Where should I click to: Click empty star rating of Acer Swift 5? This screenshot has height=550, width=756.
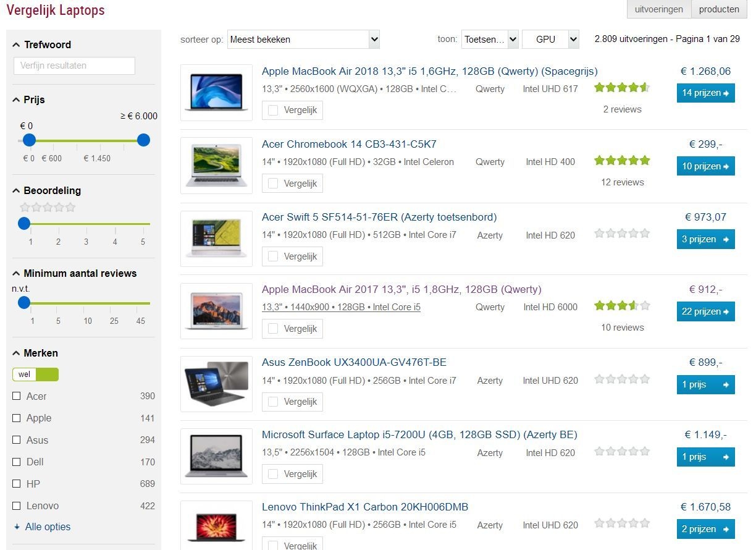tap(622, 234)
